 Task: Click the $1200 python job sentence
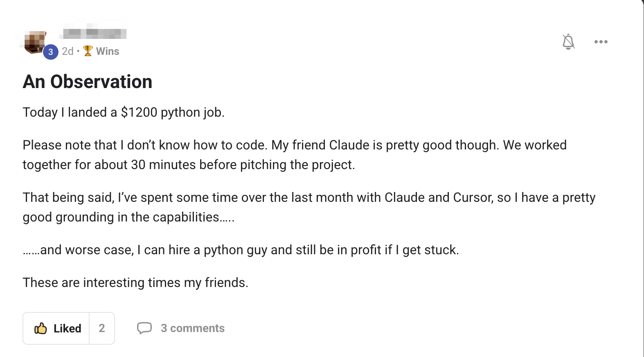click(124, 112)
